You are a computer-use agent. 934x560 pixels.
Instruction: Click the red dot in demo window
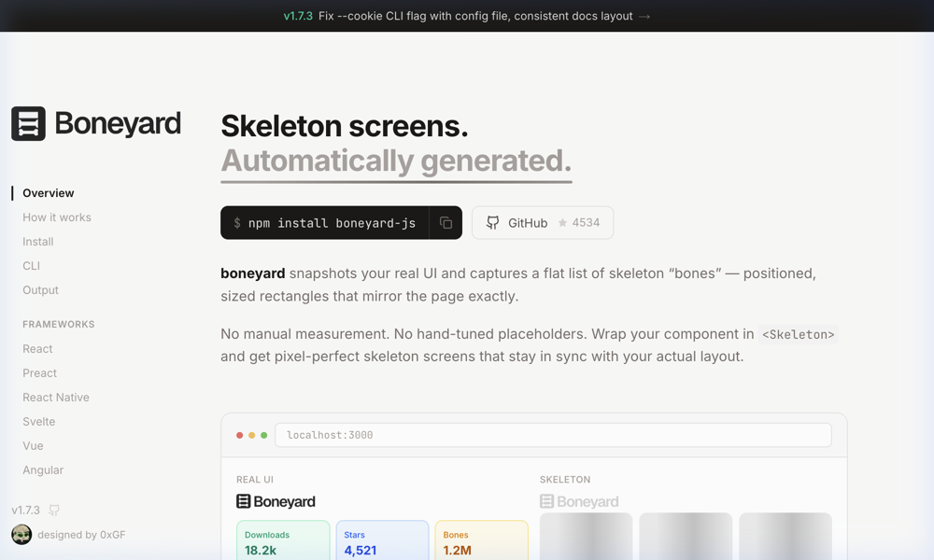[240, 435]
